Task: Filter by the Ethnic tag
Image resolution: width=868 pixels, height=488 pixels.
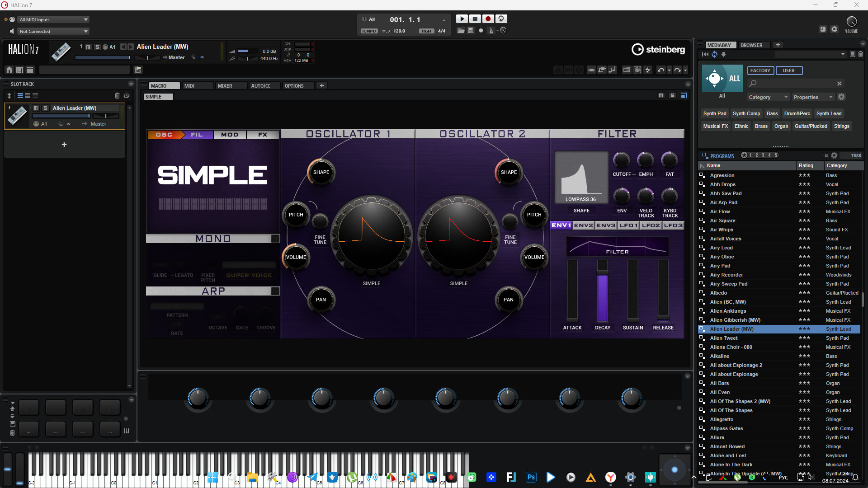Action: 741,126
